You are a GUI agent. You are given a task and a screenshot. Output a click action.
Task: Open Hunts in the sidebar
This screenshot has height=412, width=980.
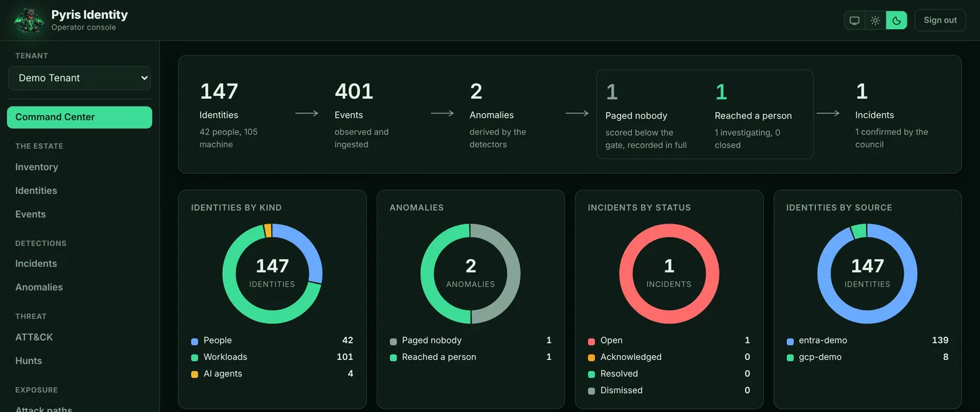[28, 361]
